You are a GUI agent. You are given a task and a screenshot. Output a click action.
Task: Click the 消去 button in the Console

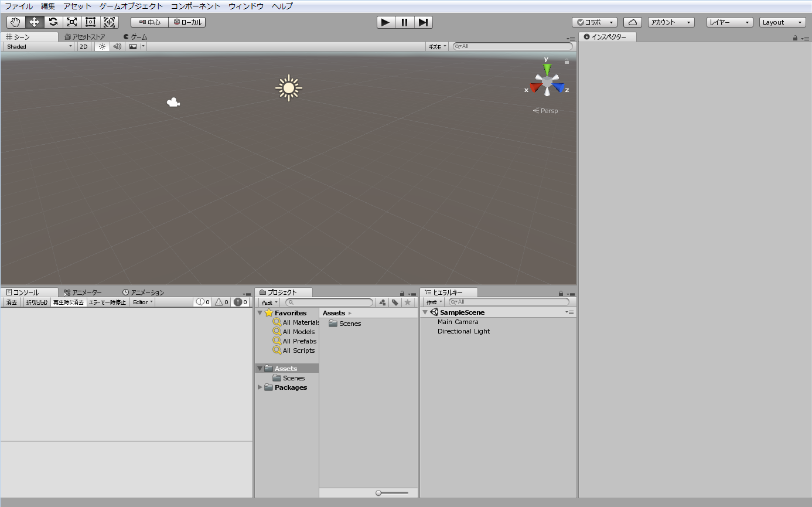[x=12, y=302]
